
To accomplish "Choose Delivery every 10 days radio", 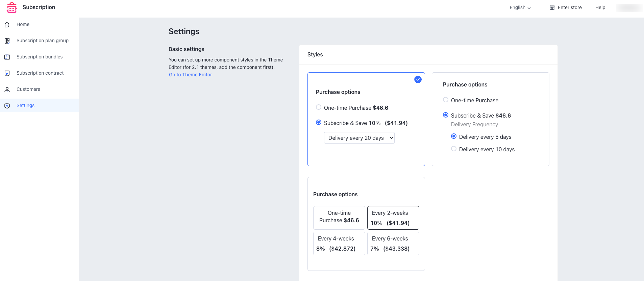I will [x=454, y=149].
